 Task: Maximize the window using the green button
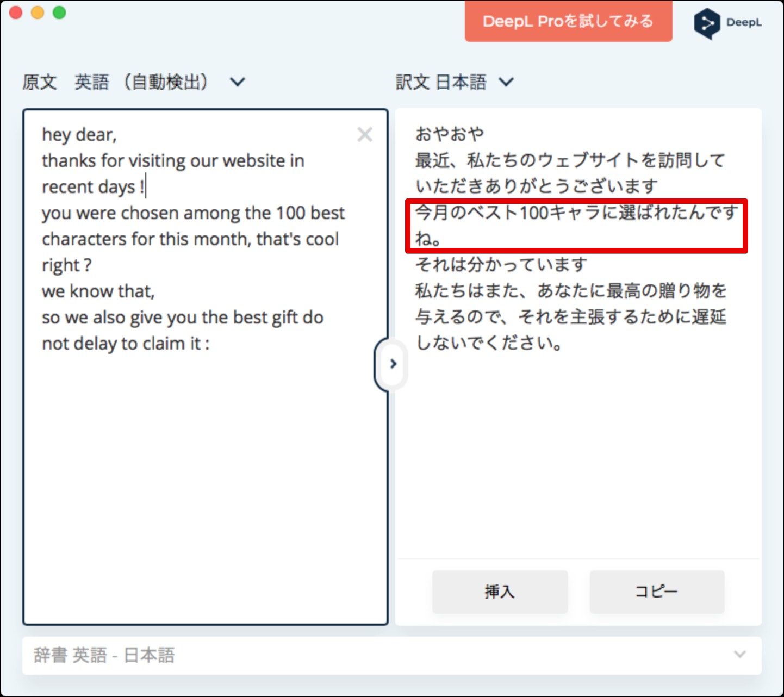pos(59,13)
